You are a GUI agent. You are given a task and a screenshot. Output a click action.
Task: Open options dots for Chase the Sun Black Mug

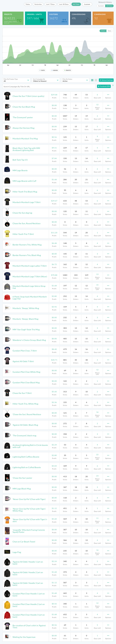pyautogui.click(x=108, y=105)
